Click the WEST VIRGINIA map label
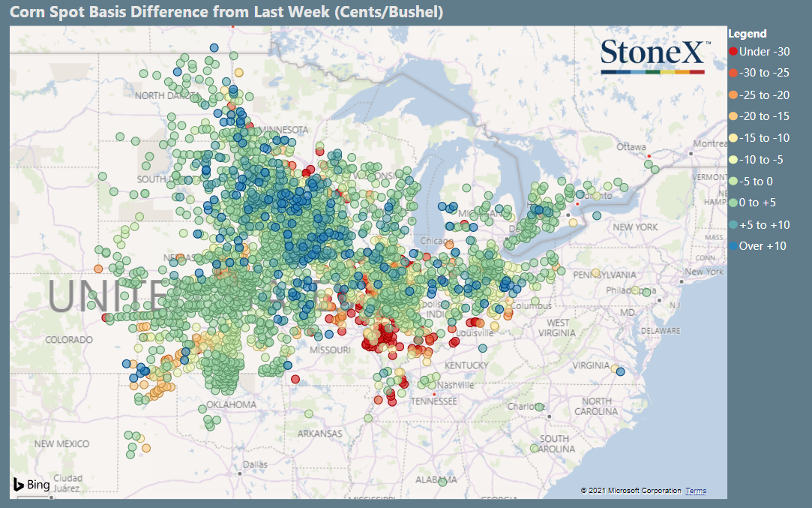This screenshot has height=508, width=812. (556, 328)
